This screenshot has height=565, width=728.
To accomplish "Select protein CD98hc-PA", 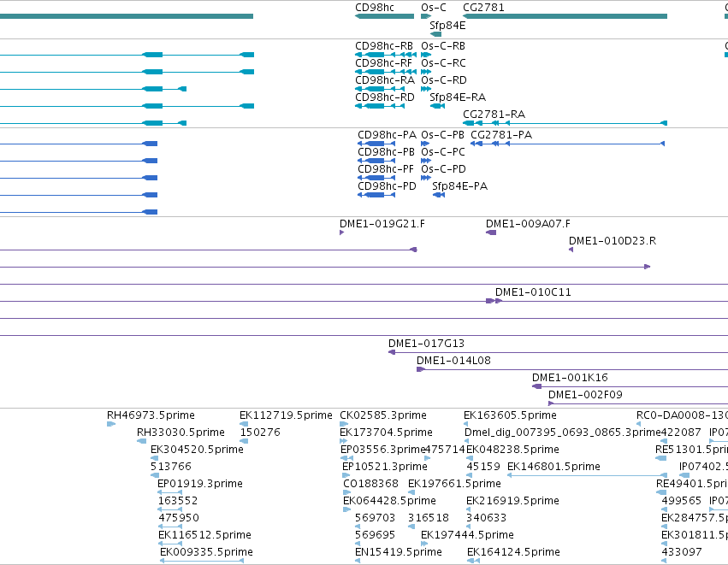I will point(376,144).
